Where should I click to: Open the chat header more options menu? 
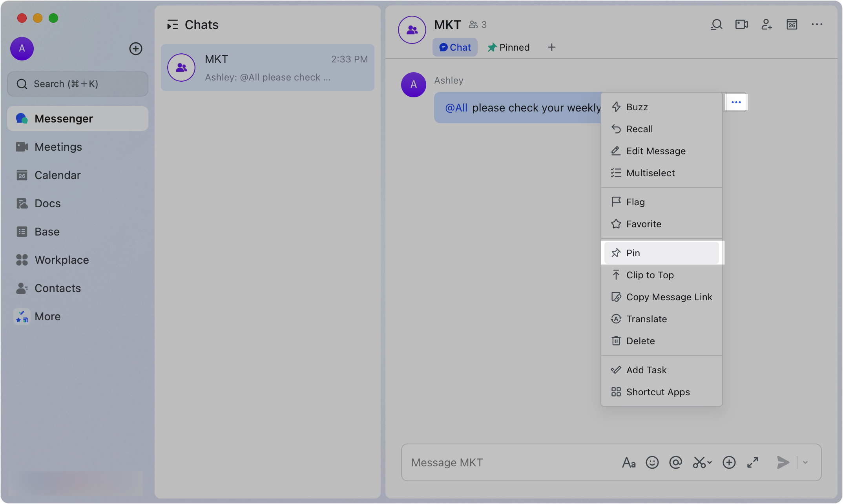tap(817, 24)
